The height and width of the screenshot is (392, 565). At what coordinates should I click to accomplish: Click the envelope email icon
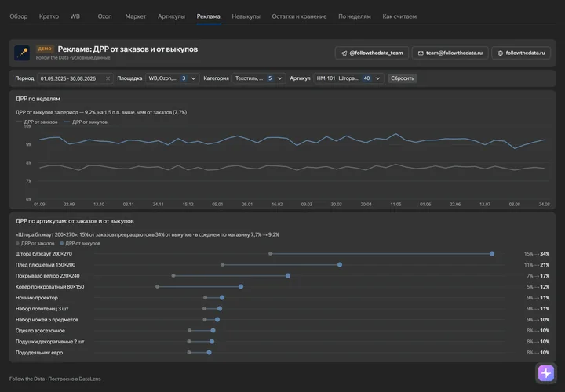click(421, 53)
